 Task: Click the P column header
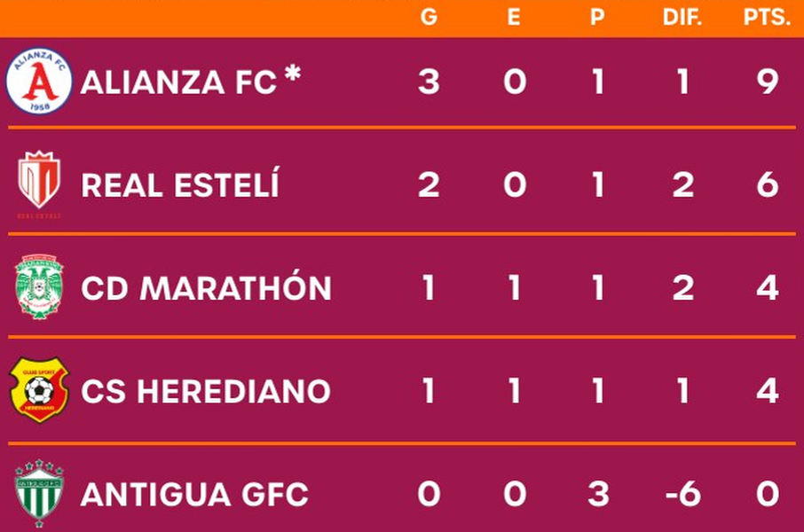[x=597, y=17]
